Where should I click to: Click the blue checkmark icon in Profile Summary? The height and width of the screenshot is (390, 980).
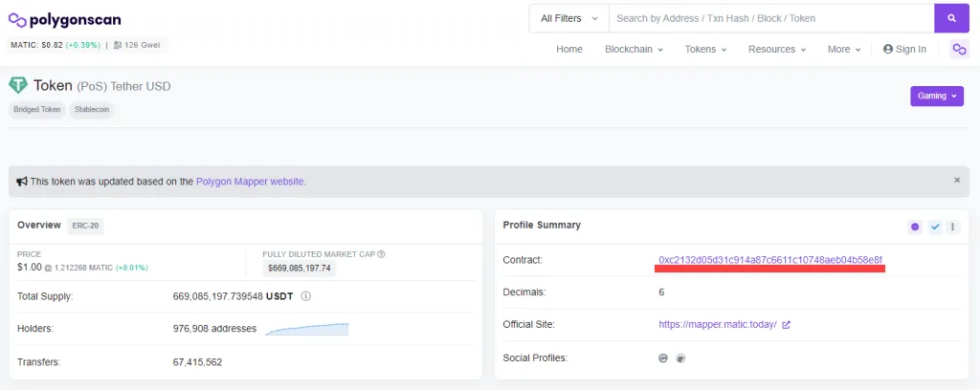pyautogui.click(x=935, y=227)
